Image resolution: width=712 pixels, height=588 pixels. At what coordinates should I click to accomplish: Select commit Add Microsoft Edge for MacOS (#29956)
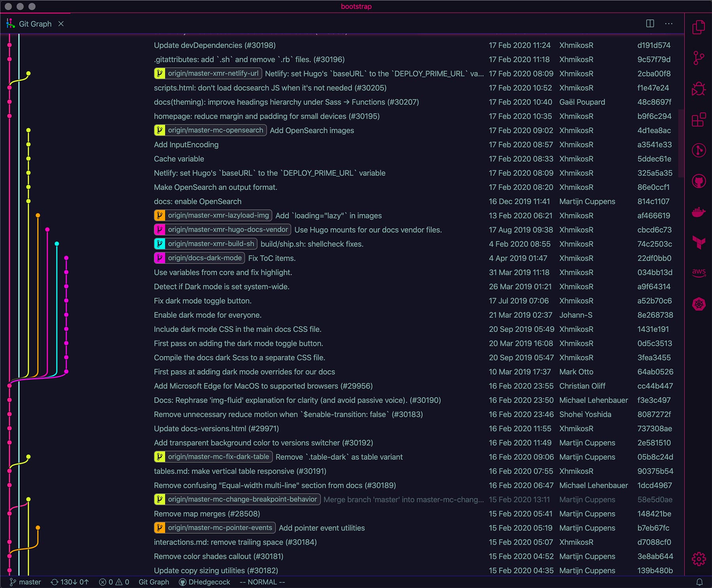[x=263, y=386]
